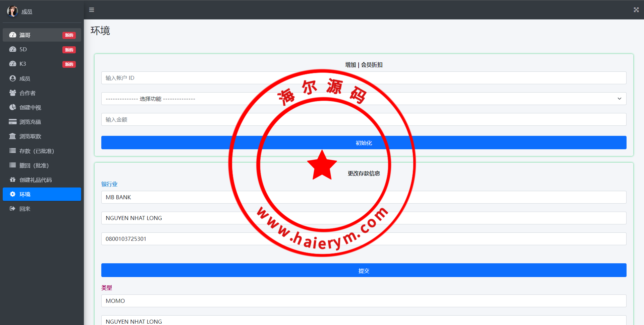Click the group icon for 合作者
This screenshot has width=644, height=325.
13,93
